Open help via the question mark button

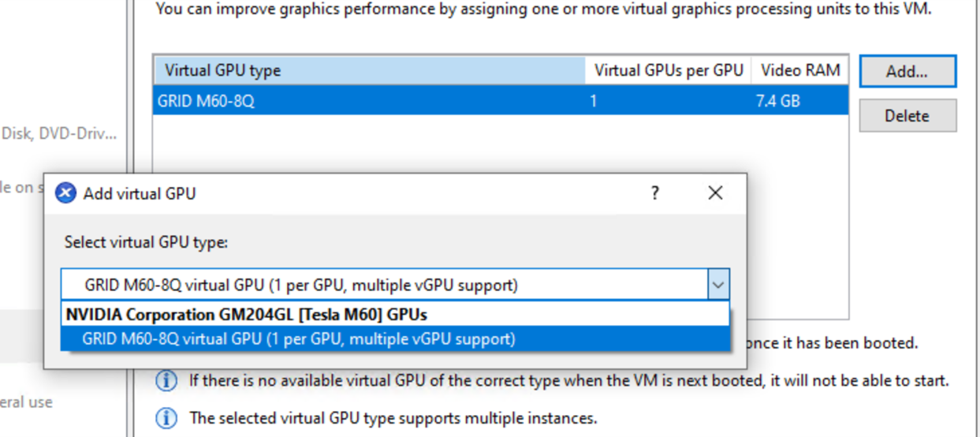[x=654, y=192]
